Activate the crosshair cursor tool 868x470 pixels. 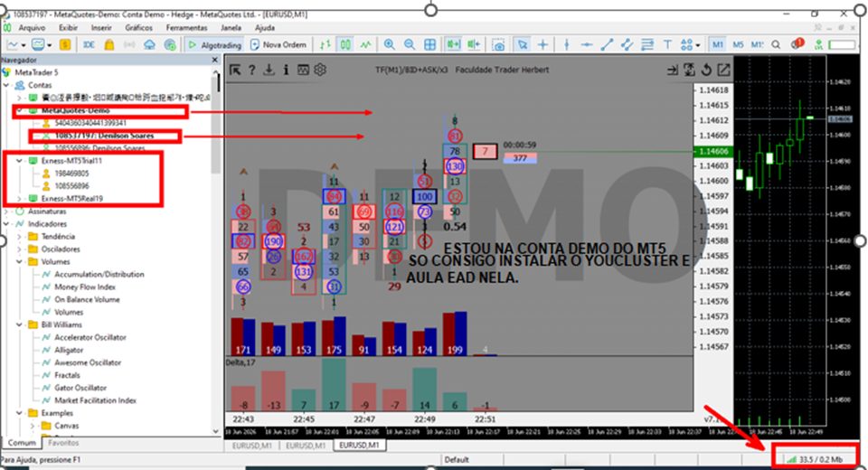tap(542, 45)
